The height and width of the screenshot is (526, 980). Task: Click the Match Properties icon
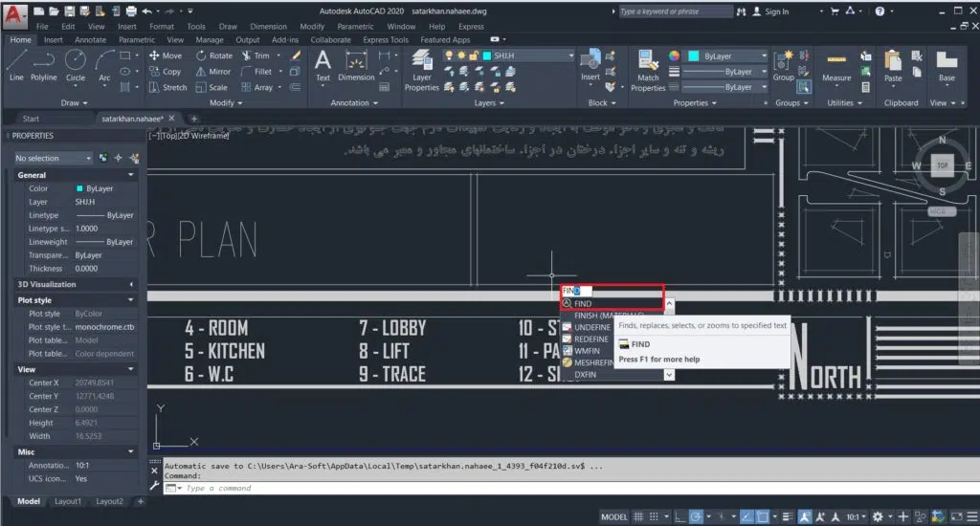point(648,70)
